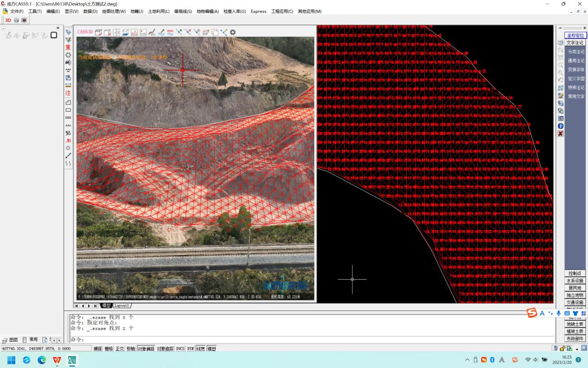588x368 pixels.
Task: Click the 坐标定位 button
Action: click(575, 35)
